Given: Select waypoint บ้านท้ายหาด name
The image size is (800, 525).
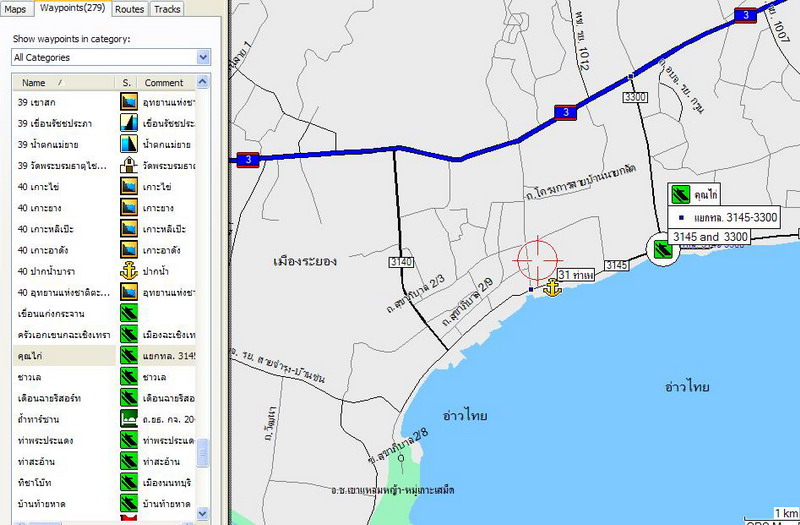Looking at the screenshot, I should pos(41,504).
